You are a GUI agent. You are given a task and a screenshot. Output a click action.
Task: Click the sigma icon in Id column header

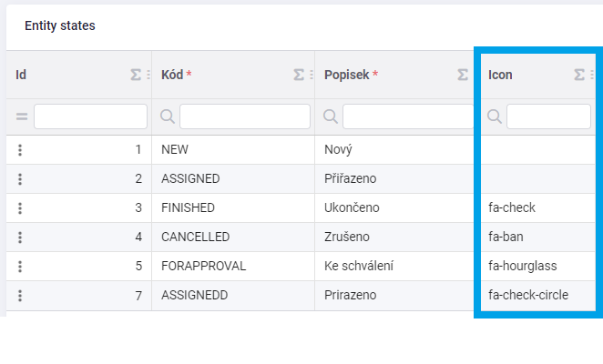coord(136,75)
